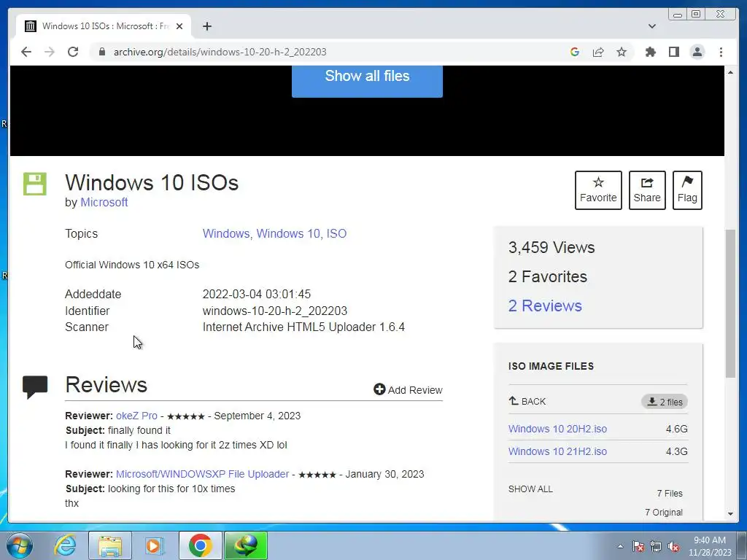The width and height of the screenshot is (747, 560).
Task: Click the address bar URL field
Action: click(x=329, y=52)
